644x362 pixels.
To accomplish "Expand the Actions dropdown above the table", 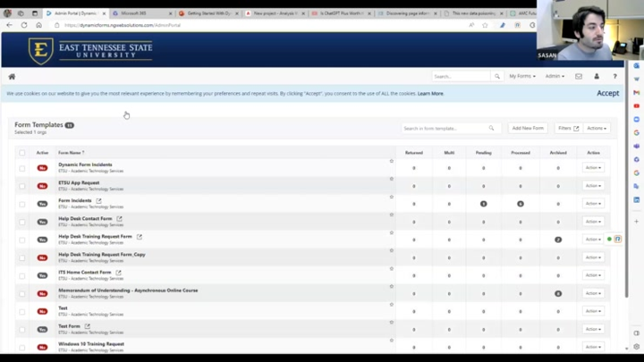I will [597, 128].
